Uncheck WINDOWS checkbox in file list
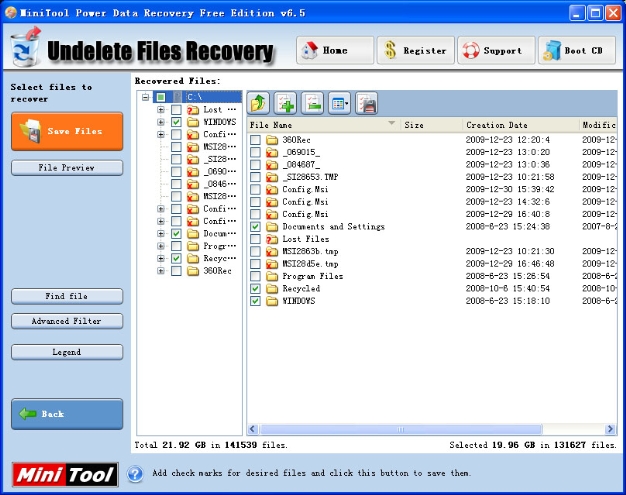626x495 pixels. coord(256,301)
